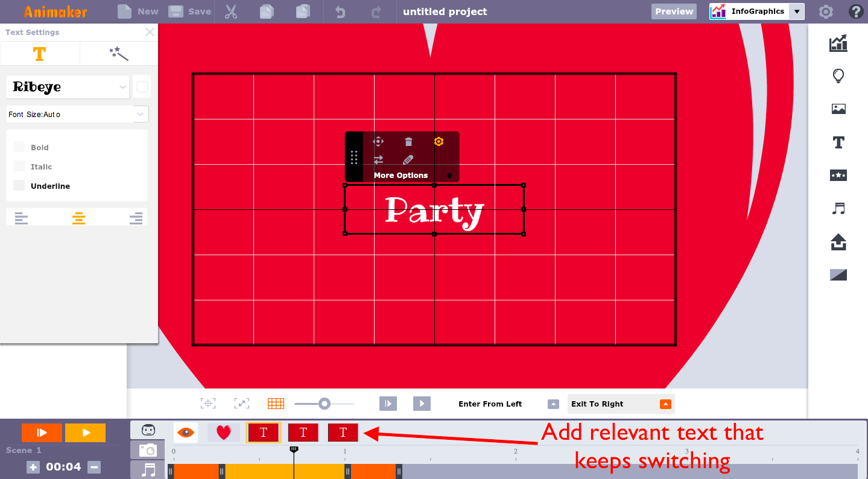Click the untitled project title
This screenshot has height=479, width=868.
click(x=445, y=11)
